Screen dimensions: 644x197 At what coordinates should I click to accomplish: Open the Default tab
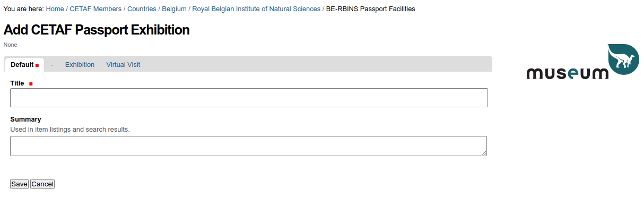[x=24, y=65]
